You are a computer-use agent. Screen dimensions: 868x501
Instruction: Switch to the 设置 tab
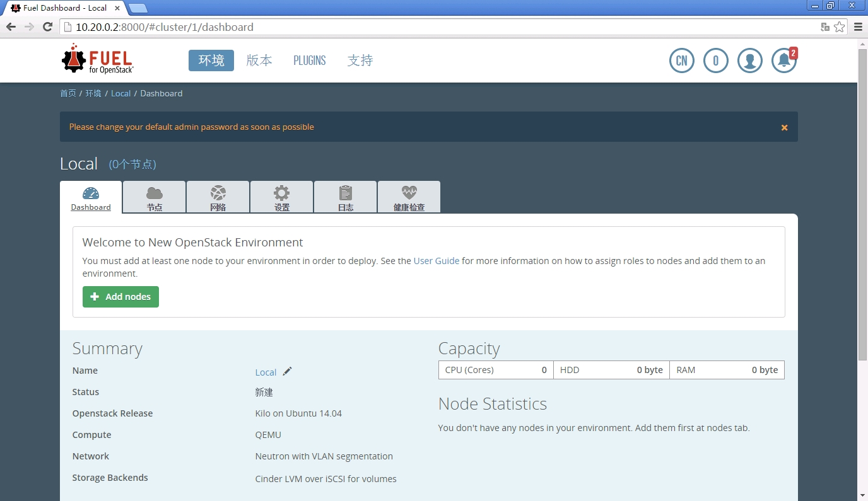point(282,197)
